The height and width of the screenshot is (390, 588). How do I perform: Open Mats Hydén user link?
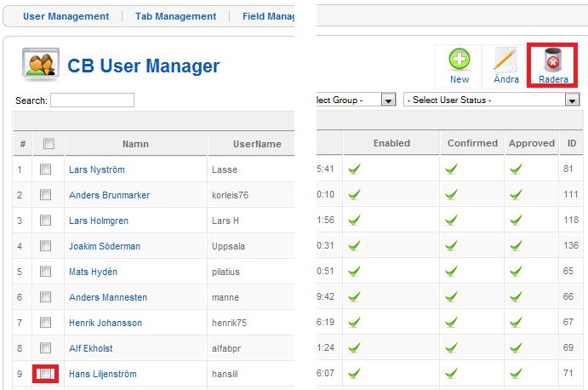(x=93, y=272)
